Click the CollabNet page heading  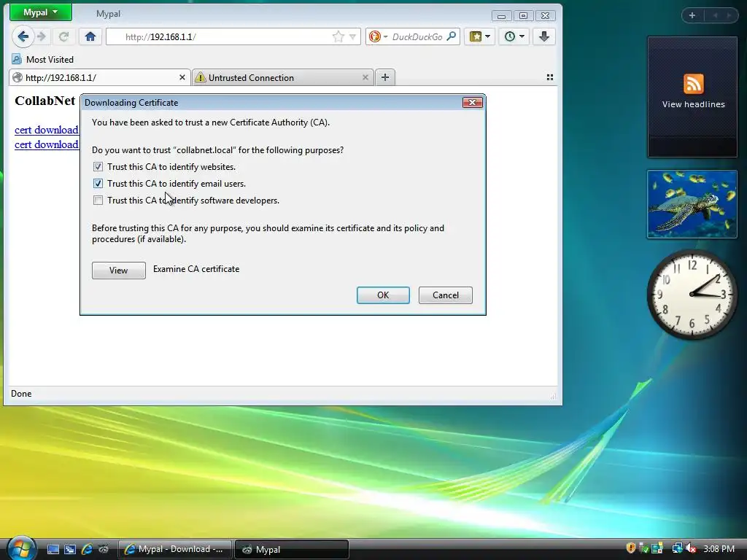coord(44,101)
